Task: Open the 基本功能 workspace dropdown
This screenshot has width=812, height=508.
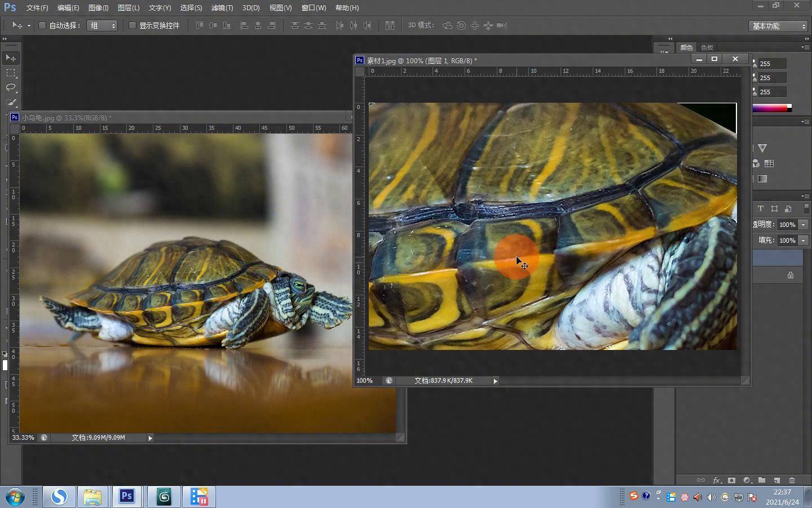Action: tap(779, 26)
